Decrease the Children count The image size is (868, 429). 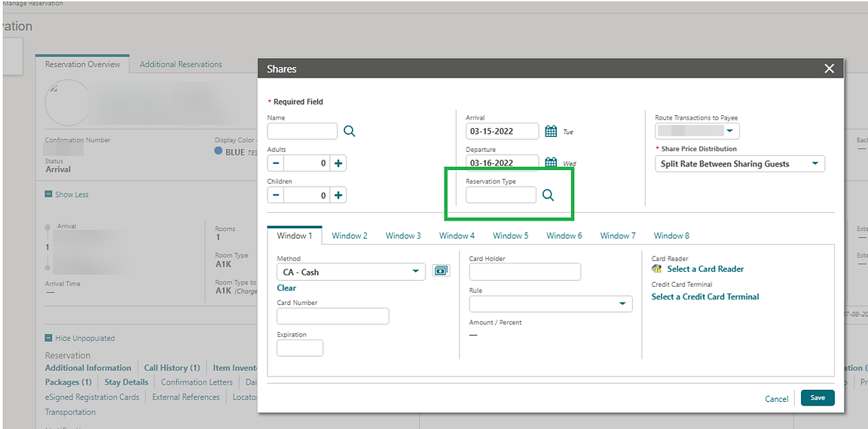pos(276,195)
